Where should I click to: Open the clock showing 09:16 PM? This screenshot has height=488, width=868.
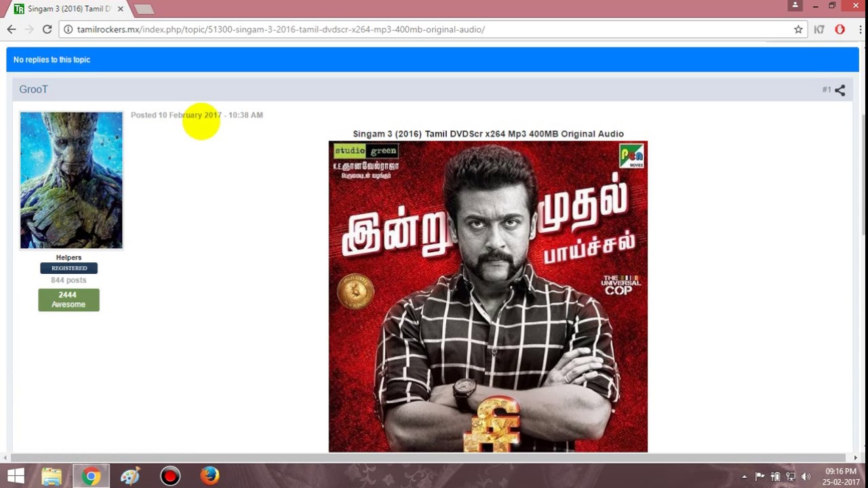841,476
